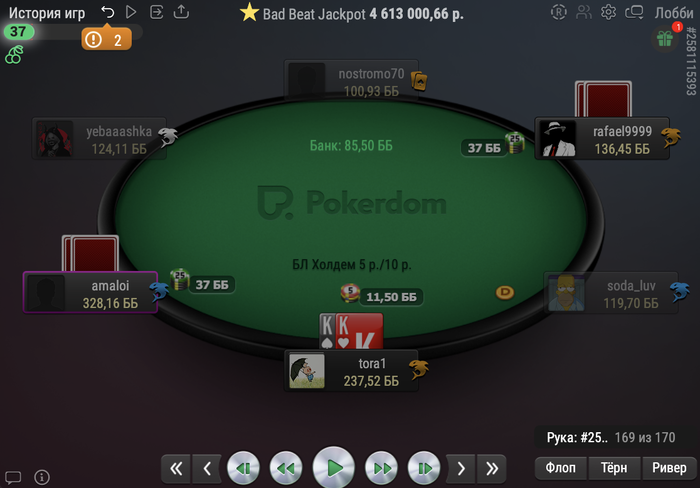Open the multi-table windows dropdown icon
This screenshot has height=488, width=700.
pos(634,12)
